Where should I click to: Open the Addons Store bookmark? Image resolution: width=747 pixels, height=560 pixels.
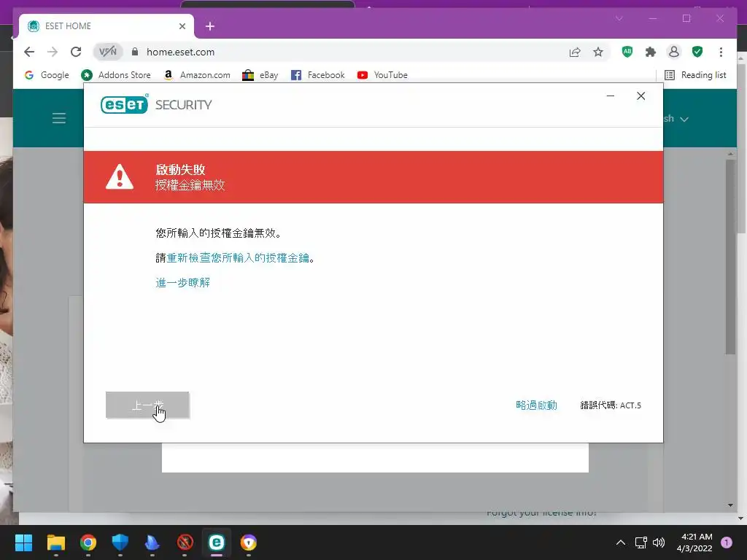click(x=116, y=75)
